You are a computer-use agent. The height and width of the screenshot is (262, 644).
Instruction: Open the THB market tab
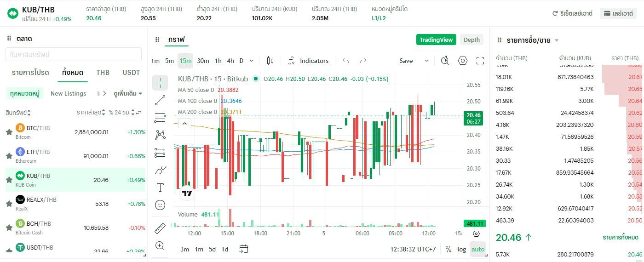pos(103,73)
